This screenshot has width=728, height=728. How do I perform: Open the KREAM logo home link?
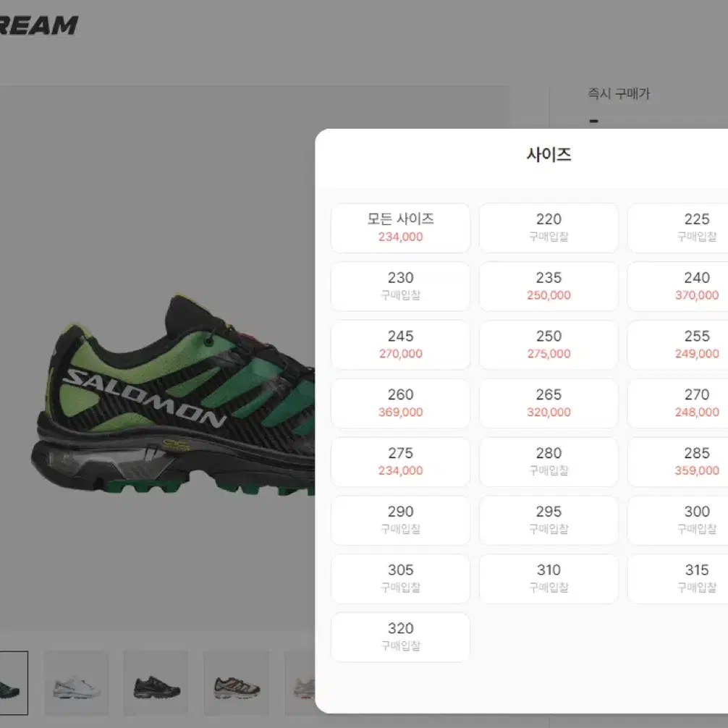click(38, 25)
